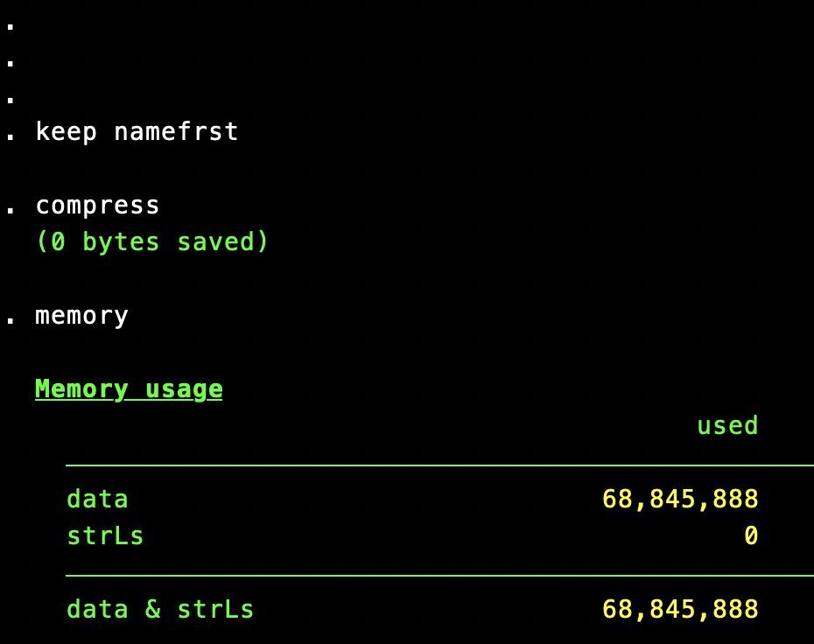This screenshot has width=814, height=644.
Task: Click the compress command line
Action: (97, 206)
